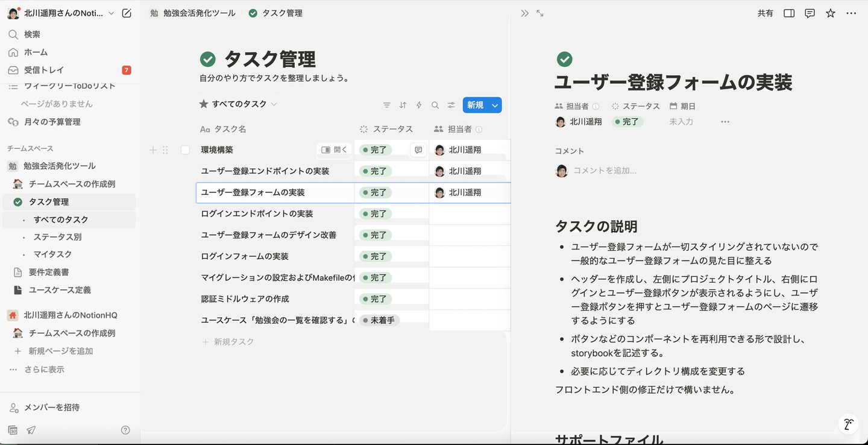Click the panel layout icon beside 共有
This screenshot has height=445, width=868.
click(789, 13)
